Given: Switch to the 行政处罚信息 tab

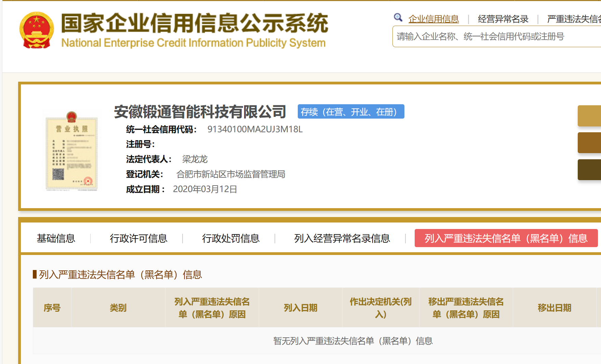Looking at the screenshot, I should [x=231, y=238].
